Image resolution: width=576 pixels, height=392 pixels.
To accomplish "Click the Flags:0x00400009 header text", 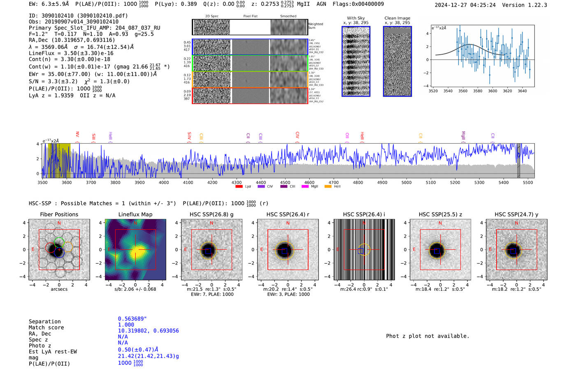I will coord(358,4).
